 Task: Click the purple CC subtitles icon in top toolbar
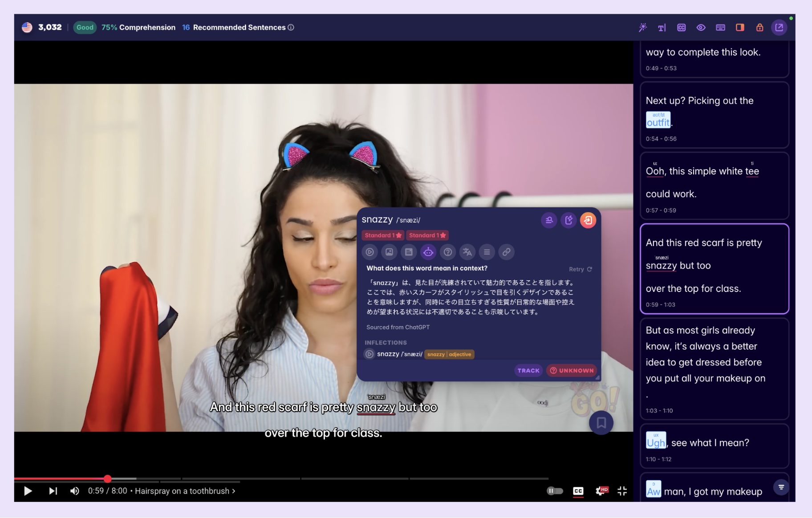pyautogui.click(x=682, y=28)
